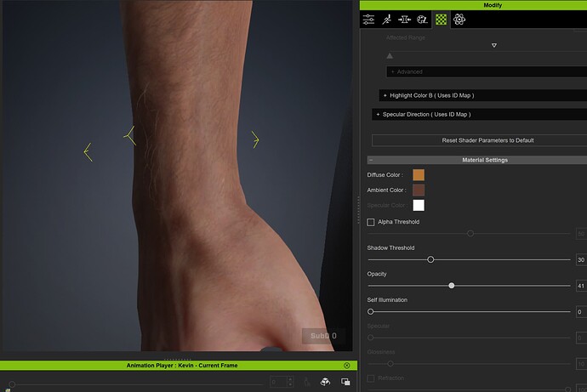Click the overlapping screens icon in Animation Player
This screenshot has width=587, height=392.
point(345,382)
